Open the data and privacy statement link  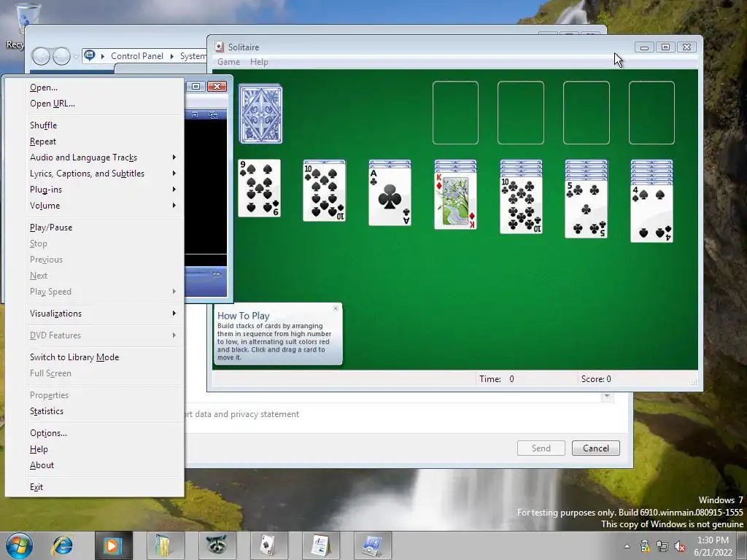(x=242, y=414)
